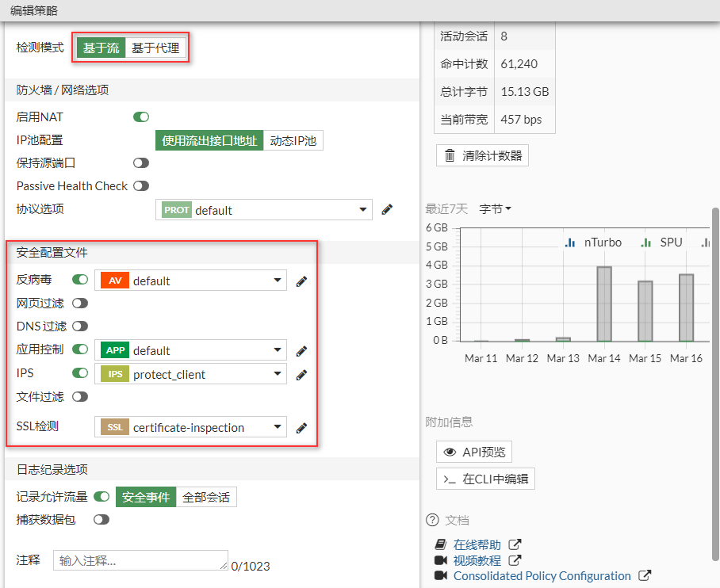Click the question mark documentation icon
The width and height of the screenshot is (720, 588).
point(432,520)
